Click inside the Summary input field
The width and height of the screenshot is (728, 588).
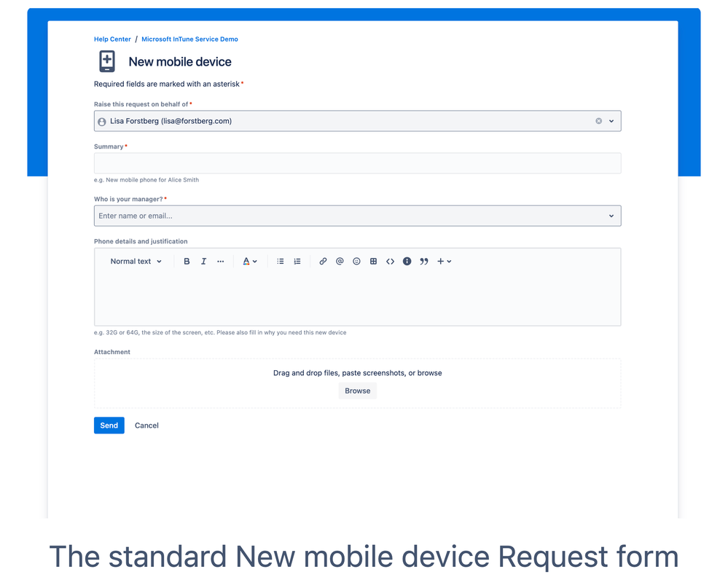coord(357,162)
